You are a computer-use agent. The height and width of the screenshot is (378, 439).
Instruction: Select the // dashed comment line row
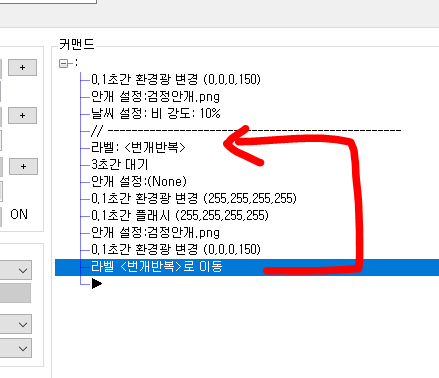246,130
